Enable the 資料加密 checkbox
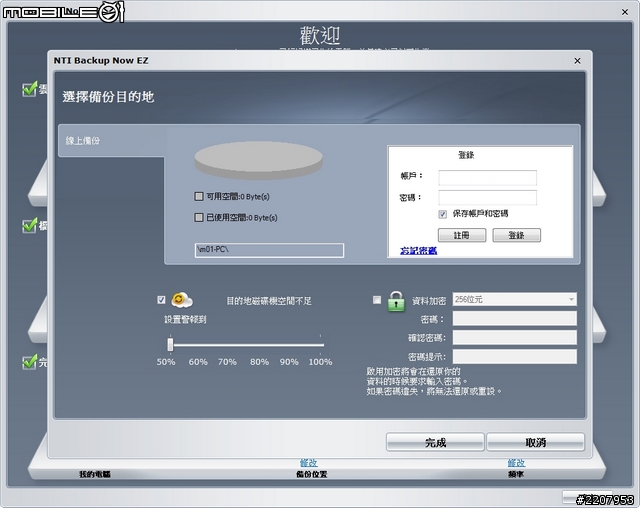This screenshot has width=640, height=508. pos(377,300)
